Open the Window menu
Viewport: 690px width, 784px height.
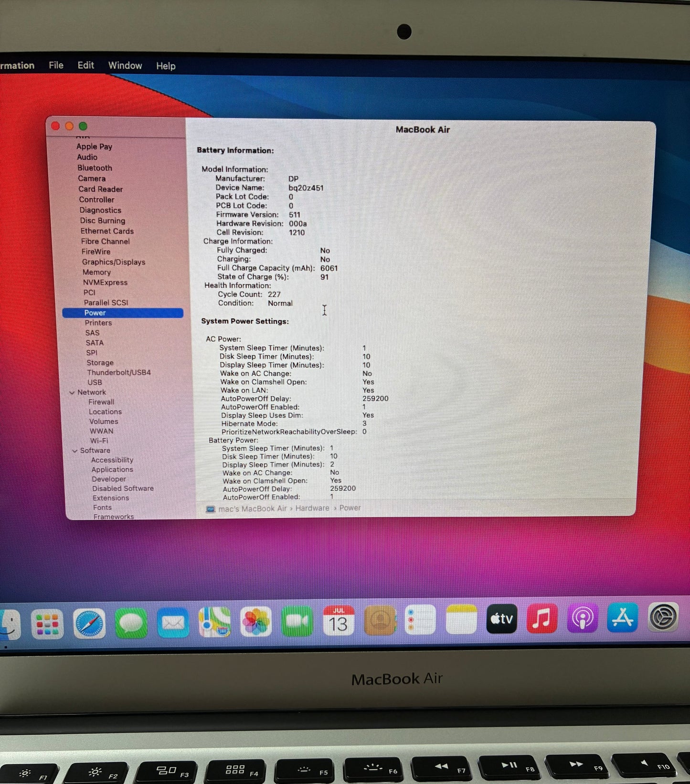pyautogui.click(x=125, y=65)
